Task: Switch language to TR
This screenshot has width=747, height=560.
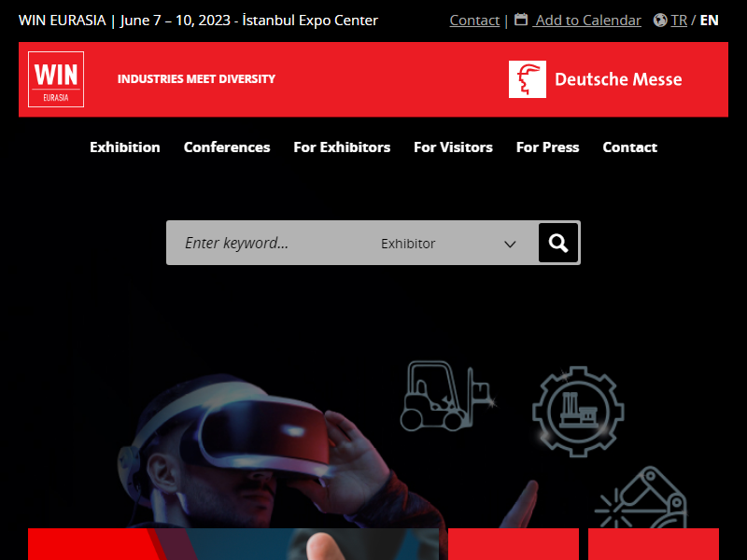Action: point(679,20)
